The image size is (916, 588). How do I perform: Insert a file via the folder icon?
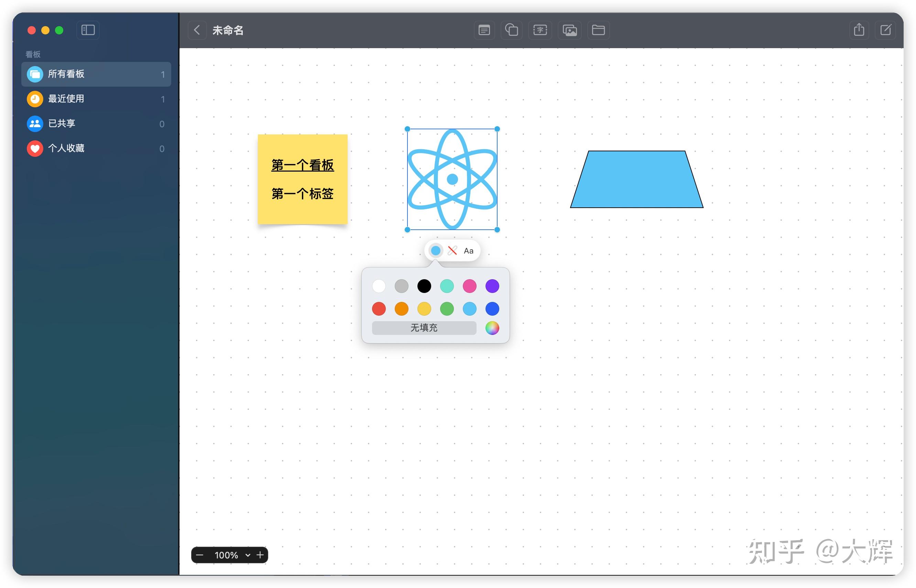tap(598, 30)
